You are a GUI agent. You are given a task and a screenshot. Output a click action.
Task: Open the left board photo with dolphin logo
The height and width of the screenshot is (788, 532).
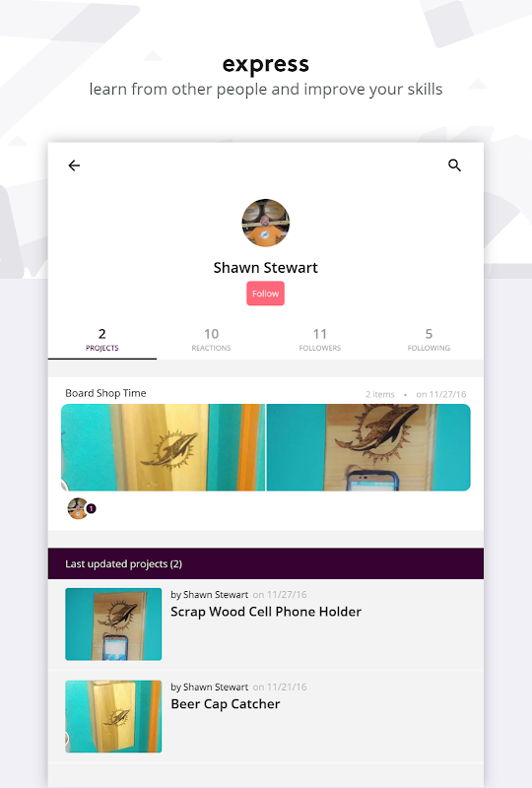163,447
